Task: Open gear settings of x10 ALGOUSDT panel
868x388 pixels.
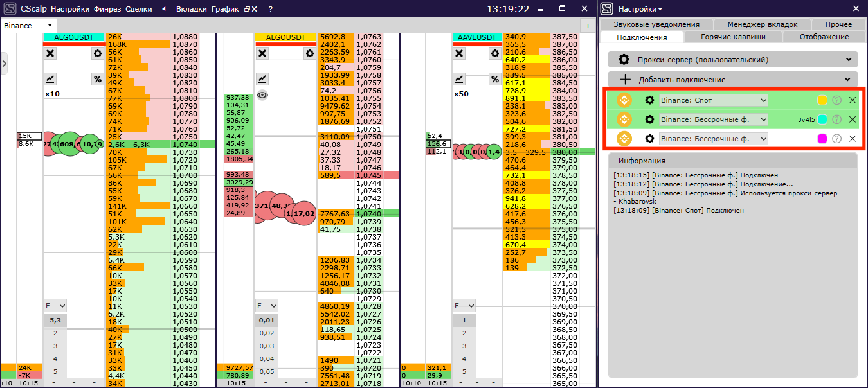Action: pos(98,53)
